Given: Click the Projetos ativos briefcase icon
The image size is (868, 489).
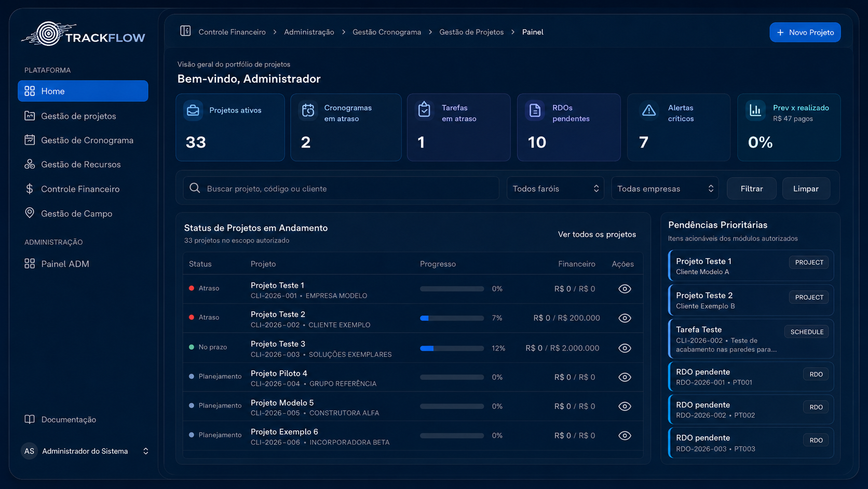Looking at the screenshot, I should tap(193, 111).
